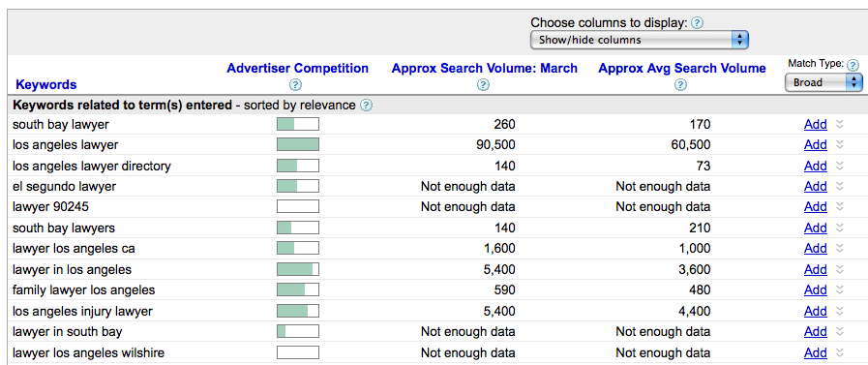Screen dimensions: 868x365
Task: Add keyword lawyer in los angeles
Action: click(x=816, y=269)
